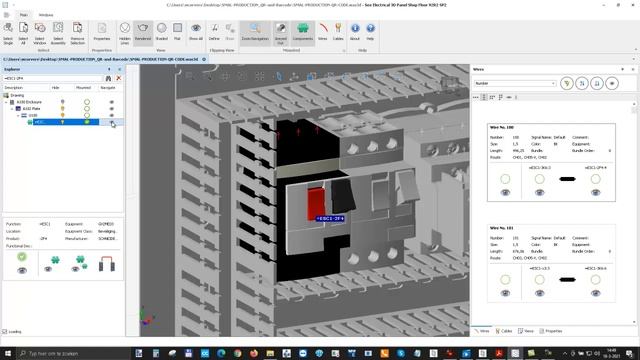Click the Windows taskbar search box
This screenshot has width=640, height=360.
[x=73, y=353]
